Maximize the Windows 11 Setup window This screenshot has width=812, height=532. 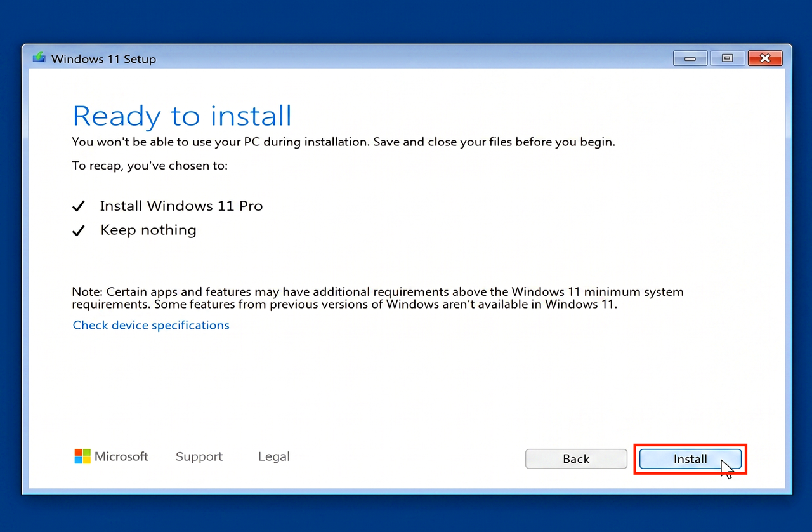(x=727, y=58)
